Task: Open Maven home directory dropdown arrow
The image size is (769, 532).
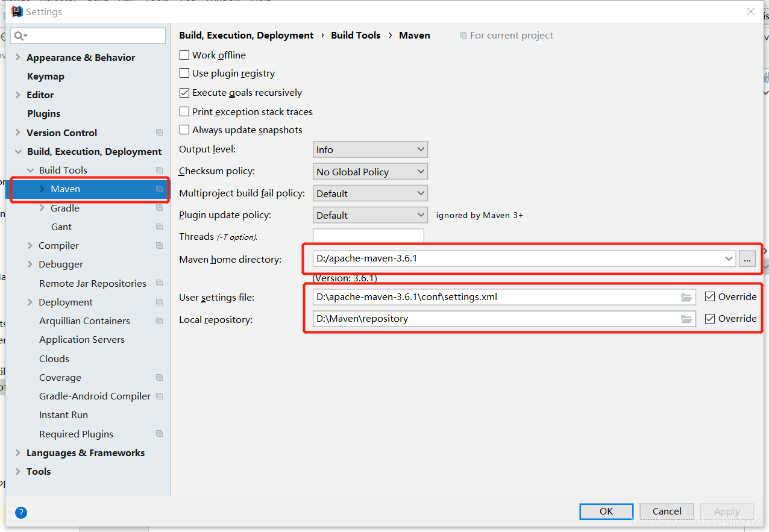Action: coord(729,258)
